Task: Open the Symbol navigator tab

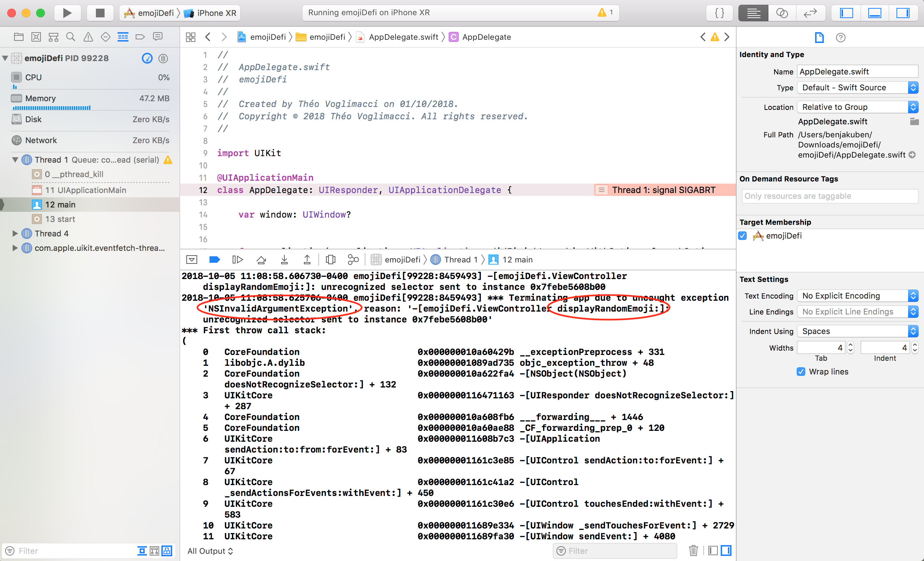Action: (54, 37)
